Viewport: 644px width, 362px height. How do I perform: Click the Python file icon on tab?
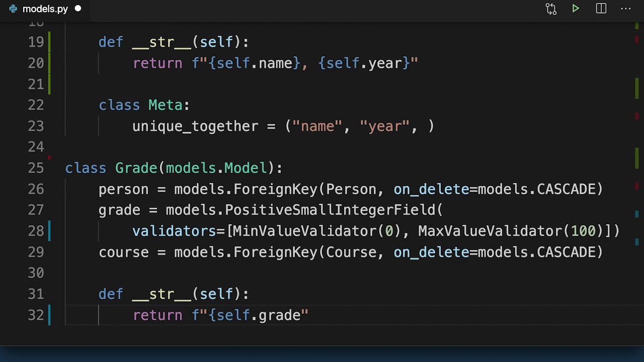point(13,9)
